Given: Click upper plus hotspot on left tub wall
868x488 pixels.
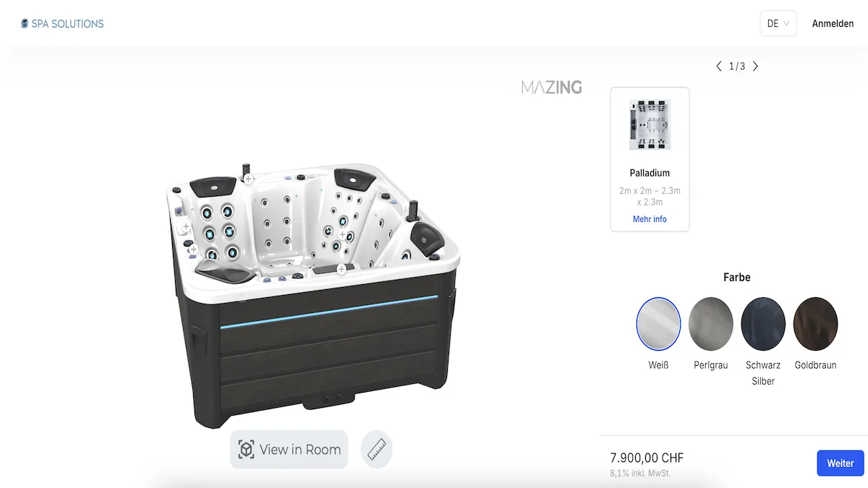Looking at the screenshot, I should tap(186, 226).
